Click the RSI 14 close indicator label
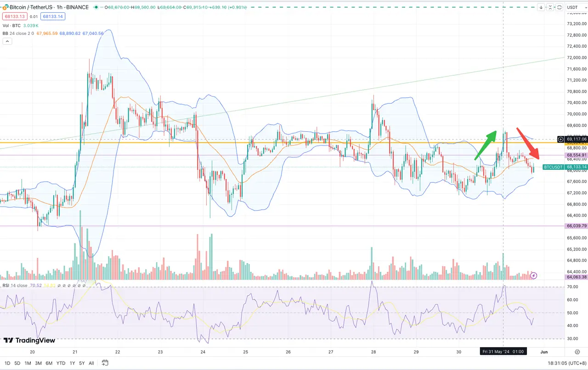This screenshot has height=370, width=588. (x=15, y=286)
